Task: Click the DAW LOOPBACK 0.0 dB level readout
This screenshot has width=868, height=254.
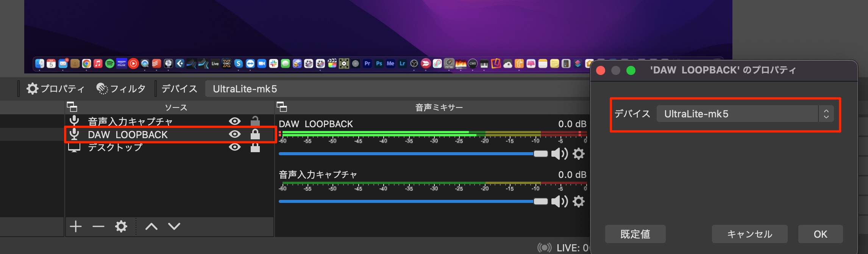Action: pos(572,124)
